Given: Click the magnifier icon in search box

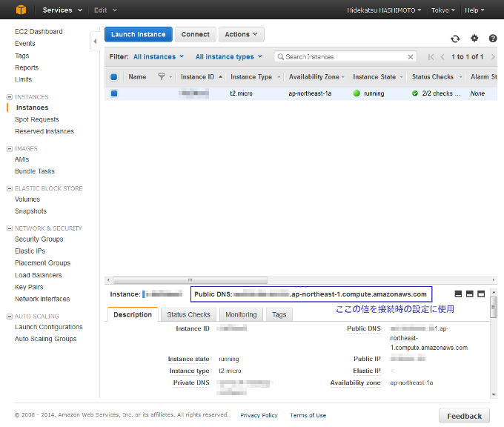Looking at the screenshot, I should click(281, 56).
